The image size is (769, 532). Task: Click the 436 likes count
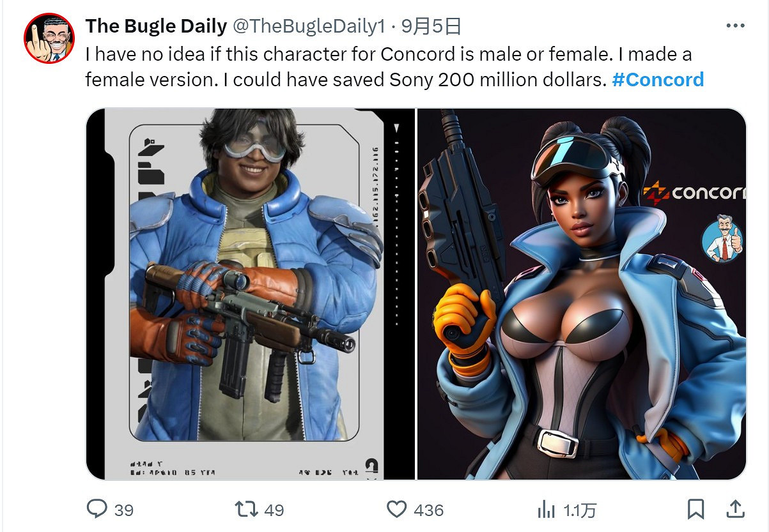coord(429,510)
